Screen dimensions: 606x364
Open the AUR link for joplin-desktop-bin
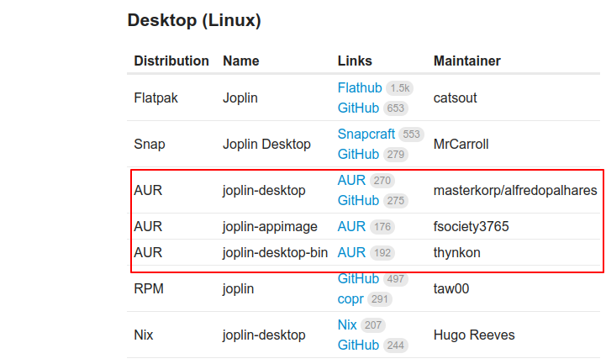pos(351,253)
